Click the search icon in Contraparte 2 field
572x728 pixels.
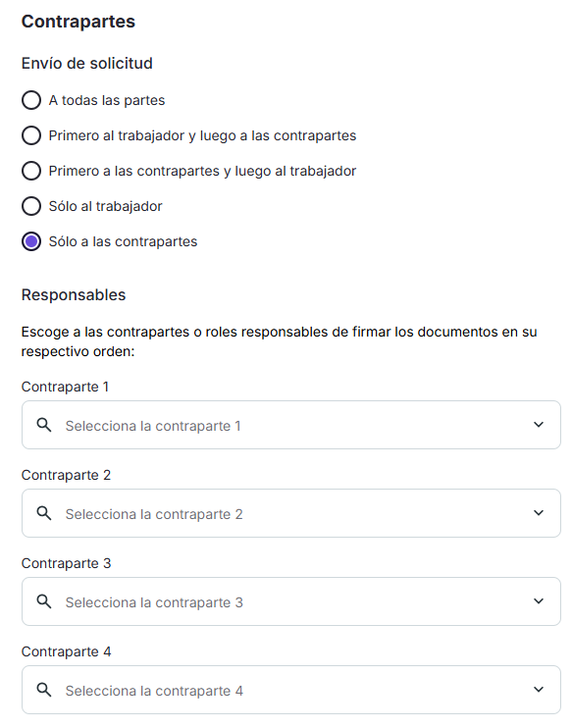pyautogui.click(x=44, y=513)
